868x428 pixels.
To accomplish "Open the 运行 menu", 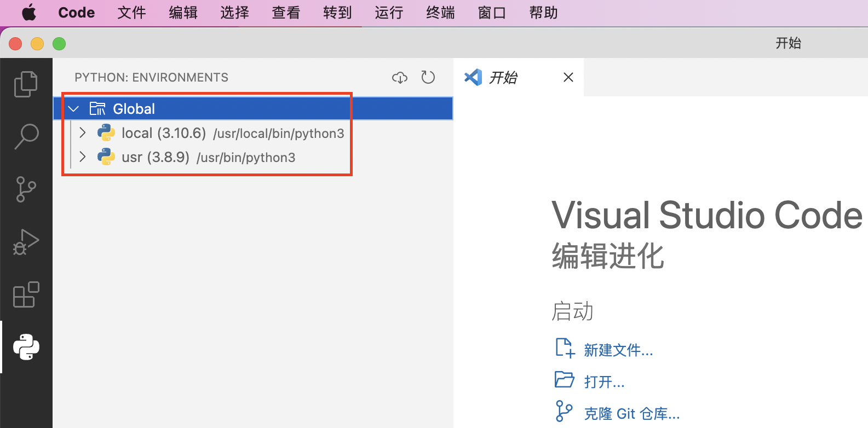I will coord(389,13).
